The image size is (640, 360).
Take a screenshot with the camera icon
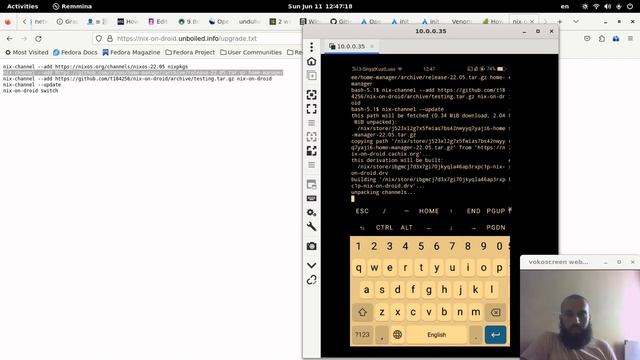311,246
